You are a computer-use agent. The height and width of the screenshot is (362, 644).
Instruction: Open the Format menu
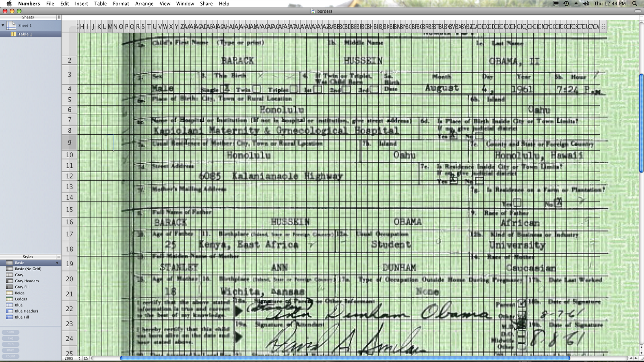tap(121, 4)
